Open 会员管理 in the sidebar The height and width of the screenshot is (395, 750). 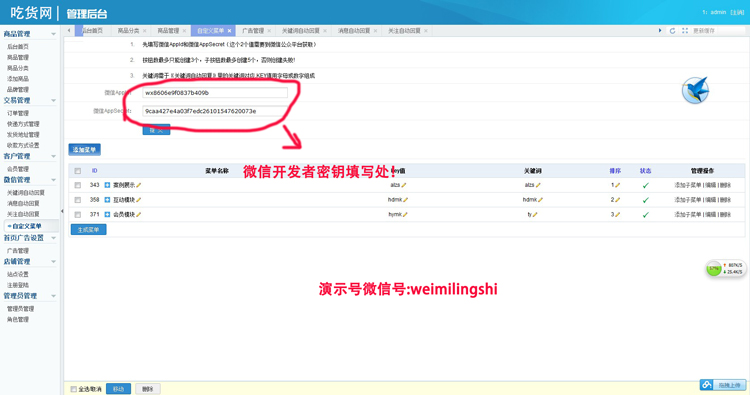click(18, 169)
